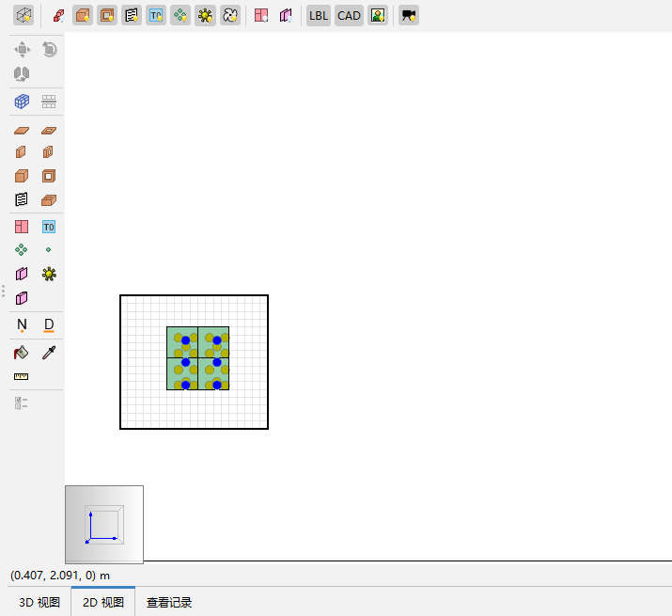Open the 查看记录 tab
This screenshot has width=672, height=616.
pos(169,602)
